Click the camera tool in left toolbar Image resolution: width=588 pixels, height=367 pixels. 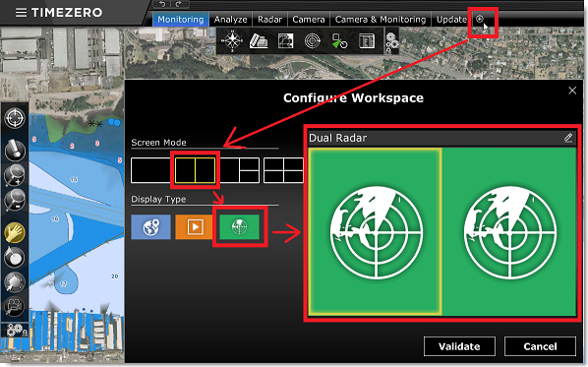[14, 307]
